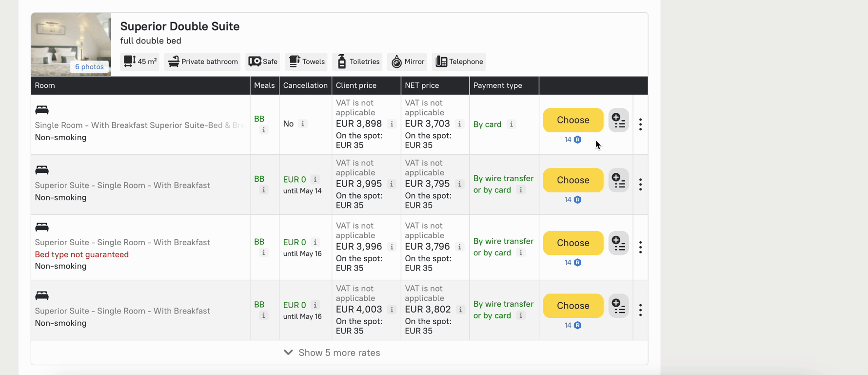Add the EUR 3,996 rate to list
The image size is (868, 375).
point(618,243)
